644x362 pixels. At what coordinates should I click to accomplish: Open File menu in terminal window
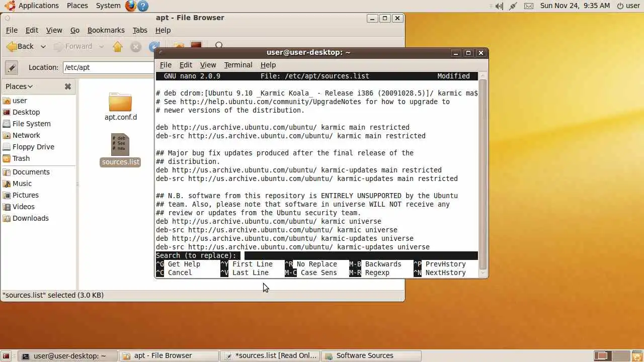point(166,65)
